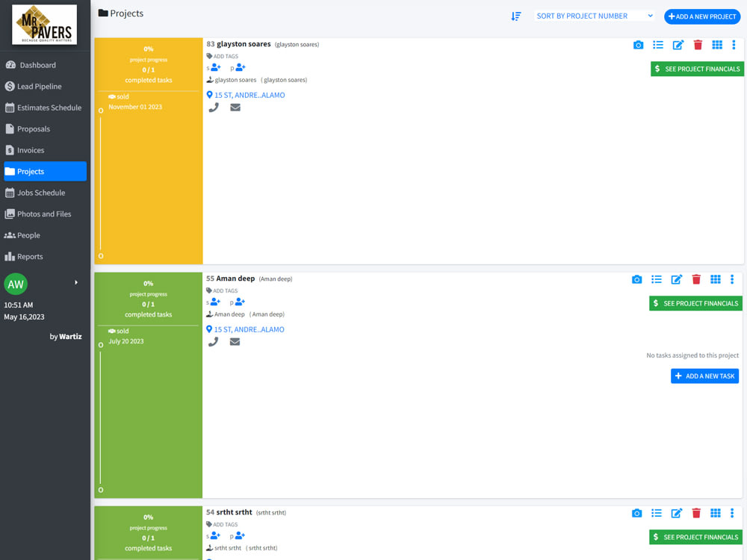Screen dimensions: 747x560
Task: Click the ADD A NEW PROJECT button
Action: point(702,16)
